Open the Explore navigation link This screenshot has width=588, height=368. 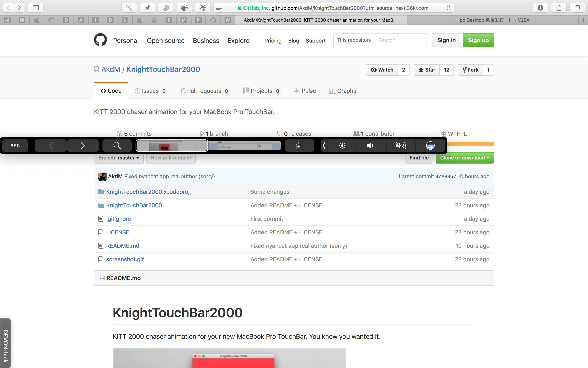click(238, 41)
